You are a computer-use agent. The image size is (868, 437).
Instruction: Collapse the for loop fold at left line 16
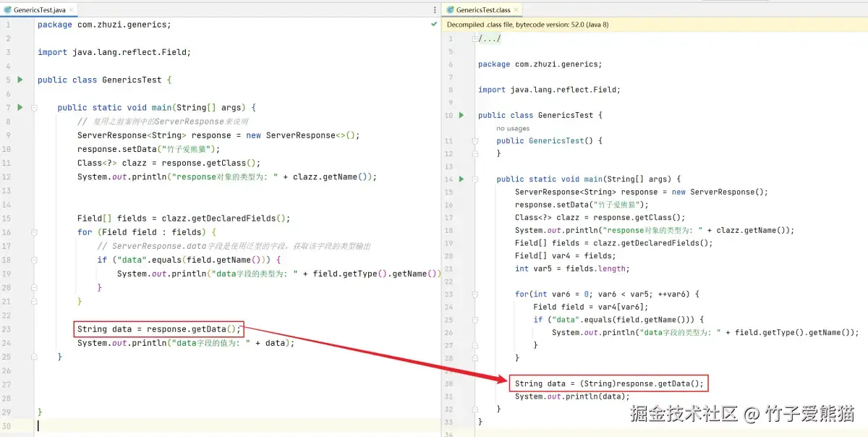(x=33, y=232)
